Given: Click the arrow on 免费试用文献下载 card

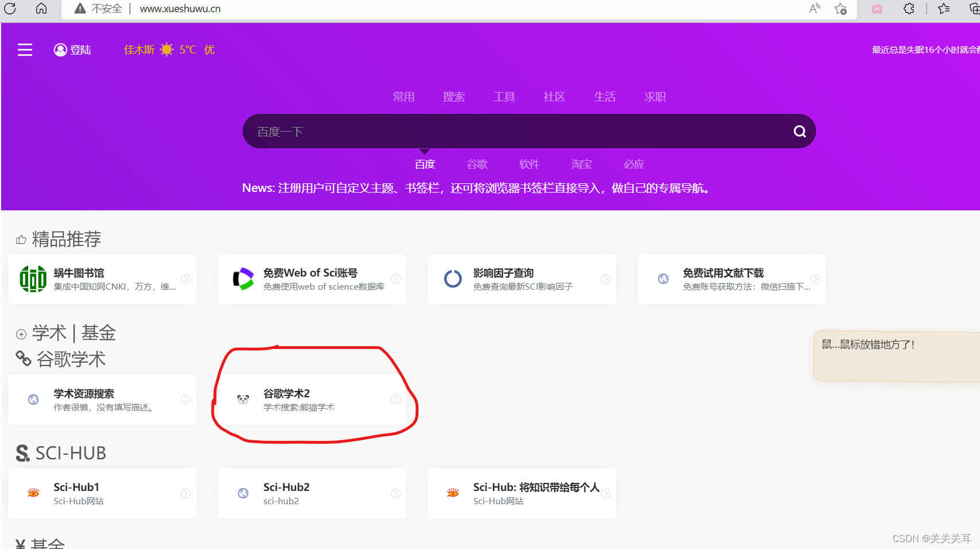Looking at the screenshot, I should pyautogui.click(x=815, y=279).
